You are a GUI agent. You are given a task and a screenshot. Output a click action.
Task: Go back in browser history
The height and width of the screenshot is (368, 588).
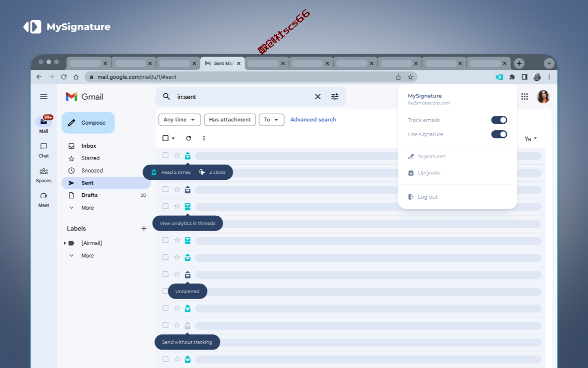point(39,77)
